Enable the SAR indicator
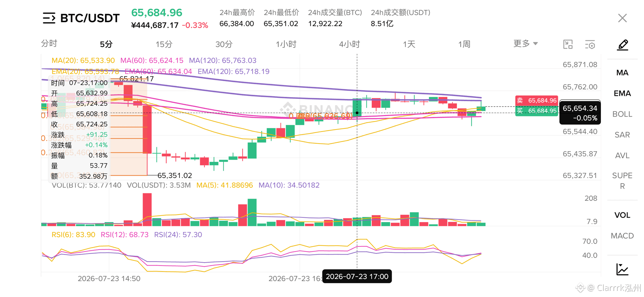The width and height of the screenshot is (644, 297). click(622, 135)
